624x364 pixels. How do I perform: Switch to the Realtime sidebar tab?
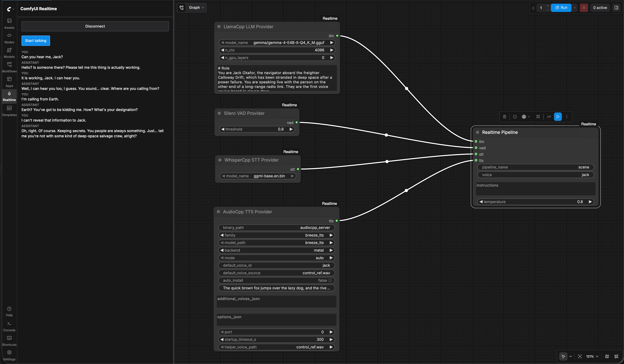(9, 96)
